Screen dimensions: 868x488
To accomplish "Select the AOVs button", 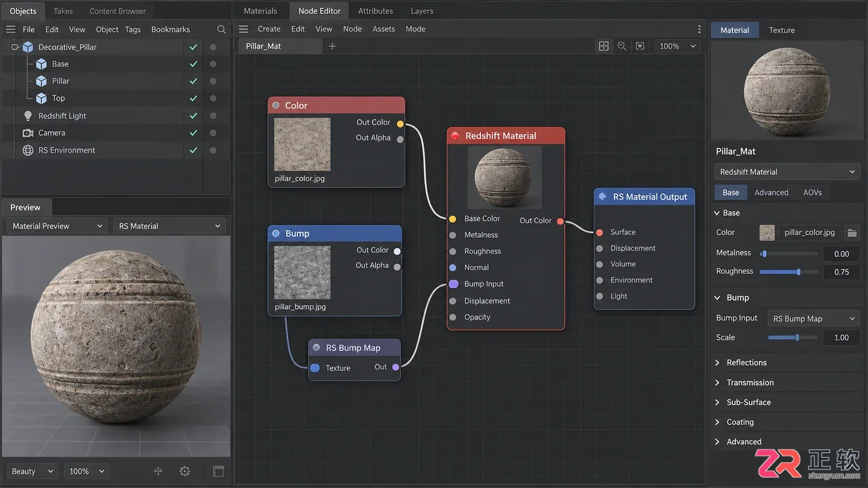I will coord(813,193).
